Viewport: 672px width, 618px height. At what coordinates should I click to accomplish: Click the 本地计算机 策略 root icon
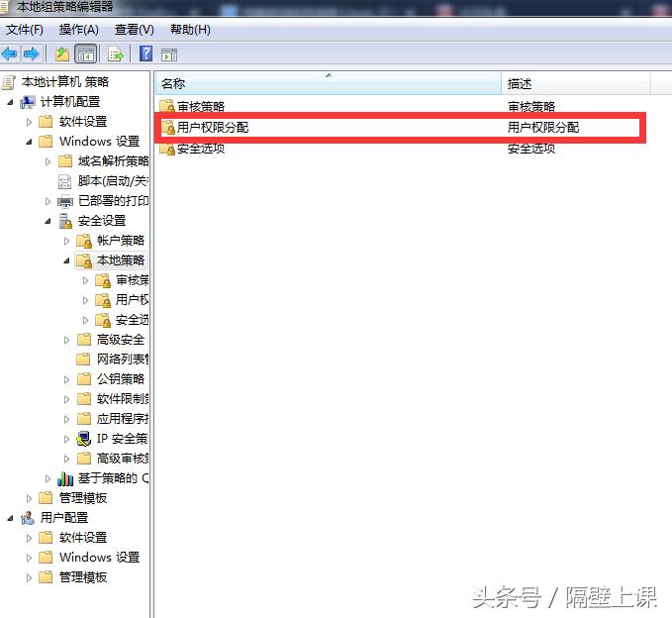9,82
